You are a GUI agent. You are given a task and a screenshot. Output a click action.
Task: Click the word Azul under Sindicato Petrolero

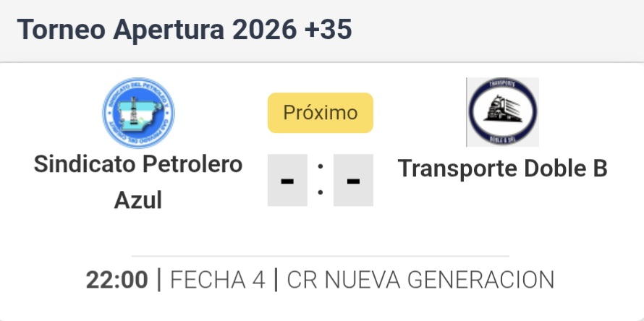pos(138,199)
